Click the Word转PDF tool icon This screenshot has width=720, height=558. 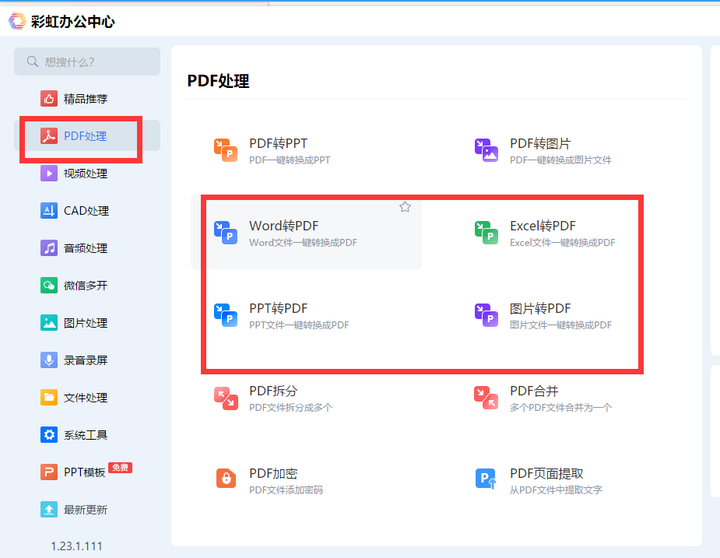(x=225, y=233)
